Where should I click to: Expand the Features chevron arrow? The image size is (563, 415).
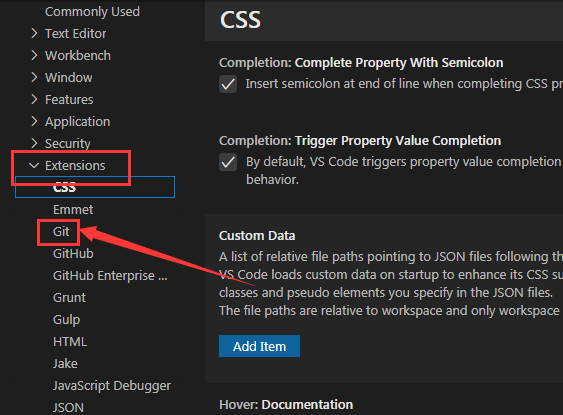[x=34, y=99]
